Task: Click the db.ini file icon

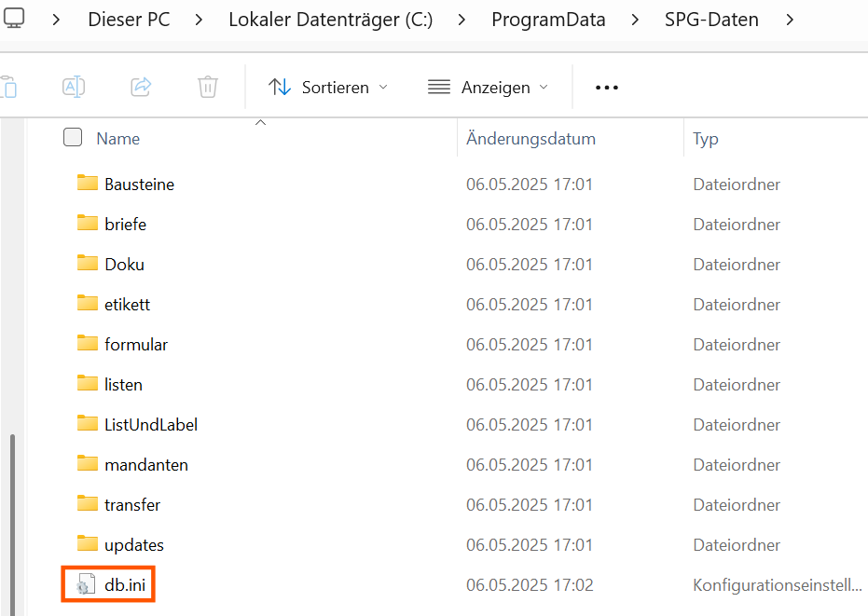Action: point(86,584)
